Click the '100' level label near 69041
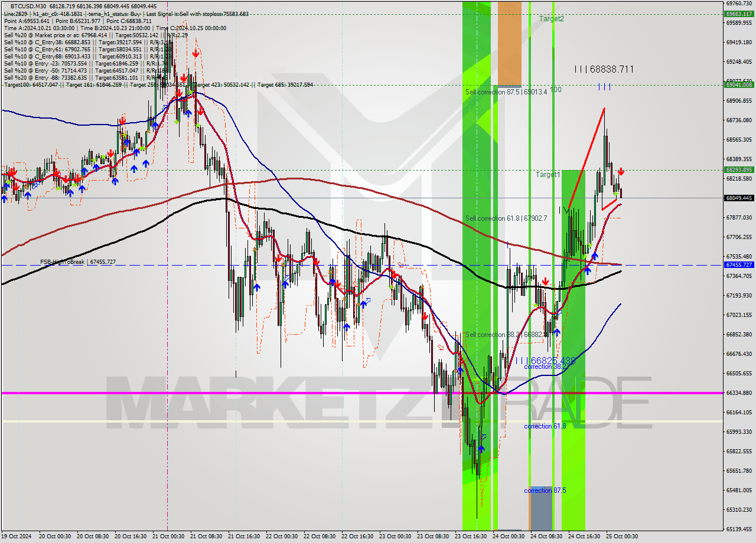Screen dimensions: 756x543 pos(556,90)
